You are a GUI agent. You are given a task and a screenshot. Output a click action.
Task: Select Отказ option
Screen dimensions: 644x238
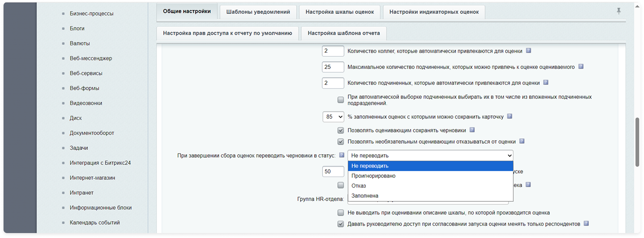430,186
